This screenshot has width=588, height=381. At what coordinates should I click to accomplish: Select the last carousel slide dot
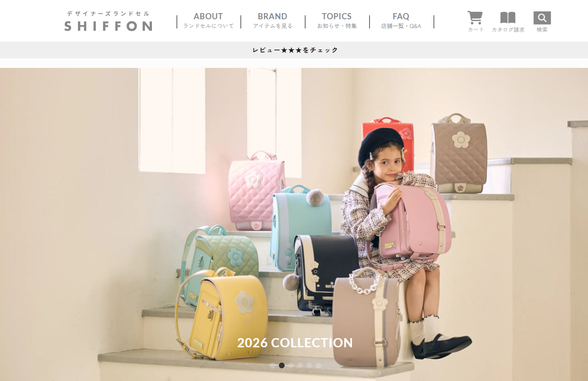pyautogui.click(x=318, y=365)
